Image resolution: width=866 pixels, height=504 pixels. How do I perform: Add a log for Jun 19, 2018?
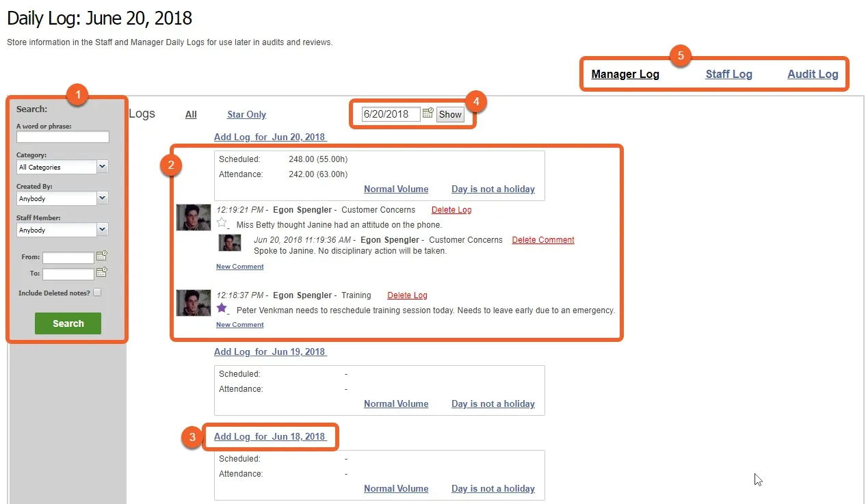pyautogui.click(x=270, y=352)
